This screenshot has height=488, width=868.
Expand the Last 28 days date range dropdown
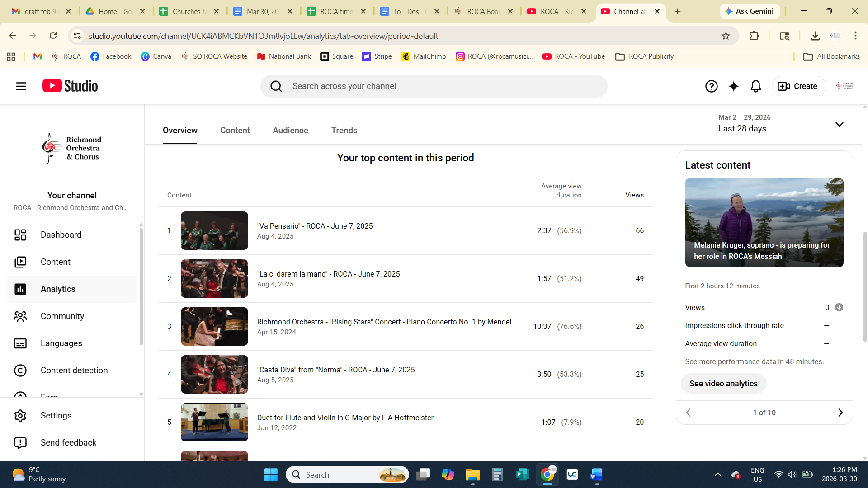click(839, 124)
